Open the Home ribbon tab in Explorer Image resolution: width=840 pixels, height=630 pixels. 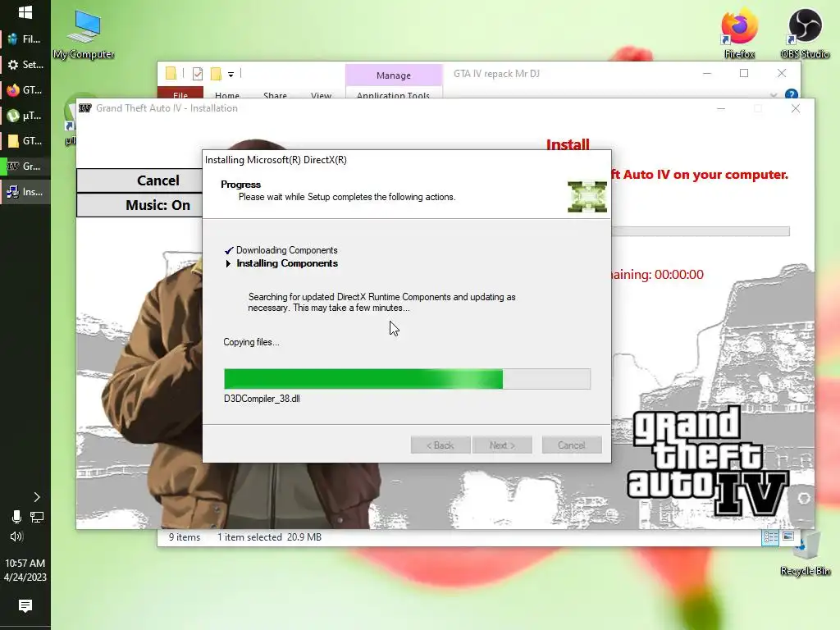227,95
